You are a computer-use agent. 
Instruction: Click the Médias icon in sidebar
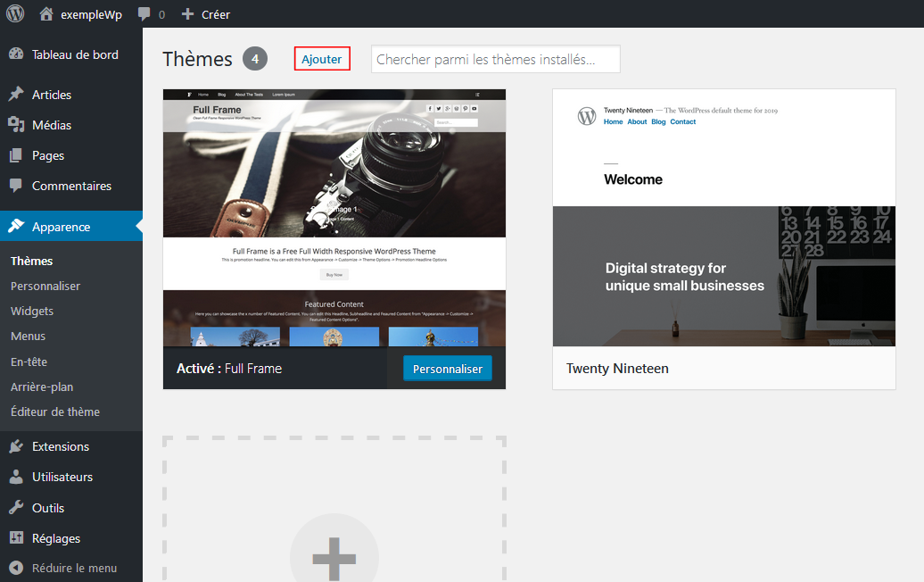(16, 124)
